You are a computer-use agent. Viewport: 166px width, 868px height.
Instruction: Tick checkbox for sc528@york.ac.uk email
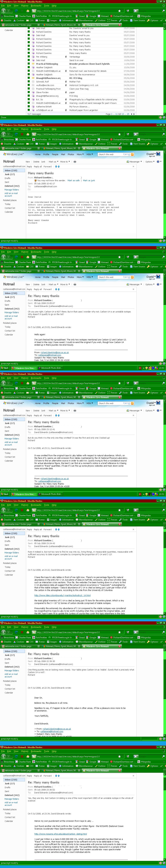click(29, 110)
